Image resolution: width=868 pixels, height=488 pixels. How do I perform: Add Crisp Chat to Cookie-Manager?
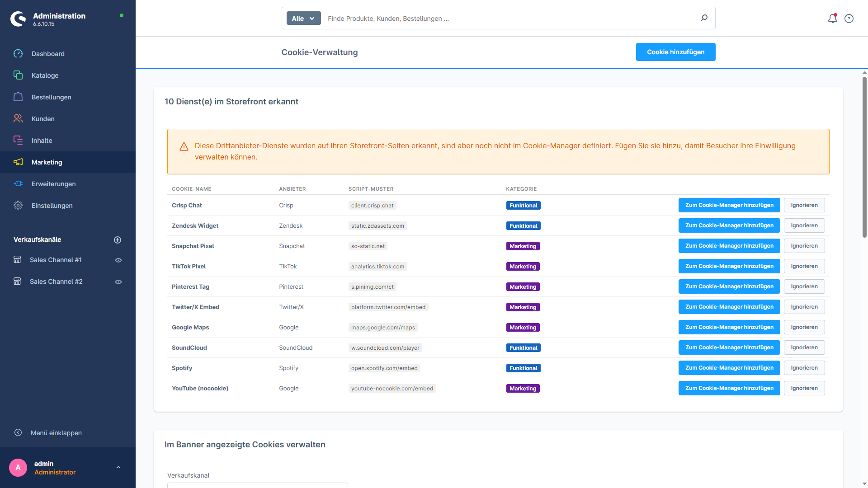tap(729, 205)
